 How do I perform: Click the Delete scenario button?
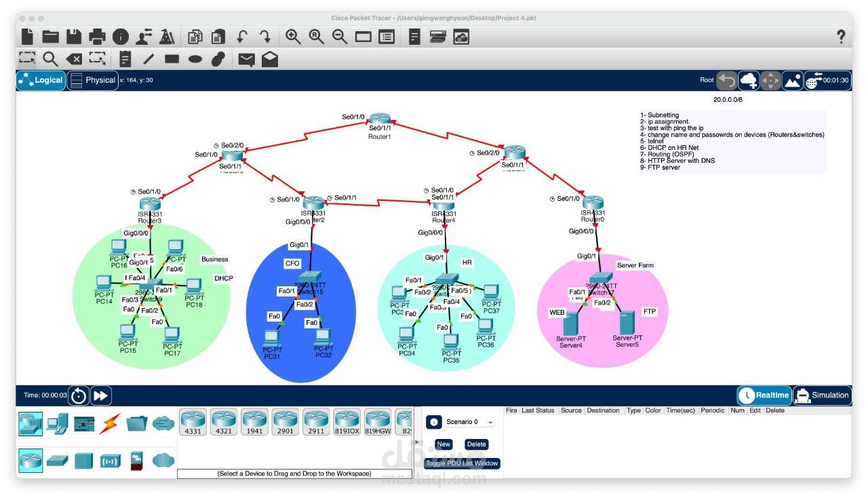point(477,444)
